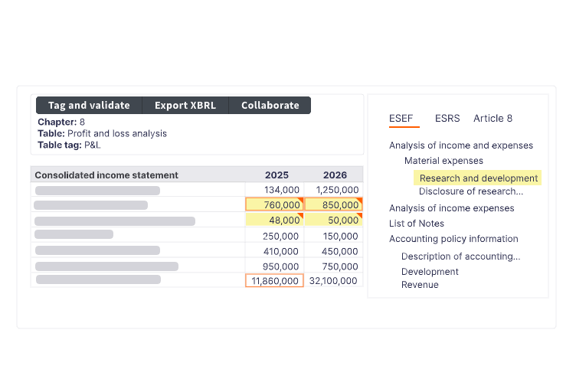The height and width of the screenshot is (392, 576).
Task: Click the Tag and validate button
Action: click(88, 106)
